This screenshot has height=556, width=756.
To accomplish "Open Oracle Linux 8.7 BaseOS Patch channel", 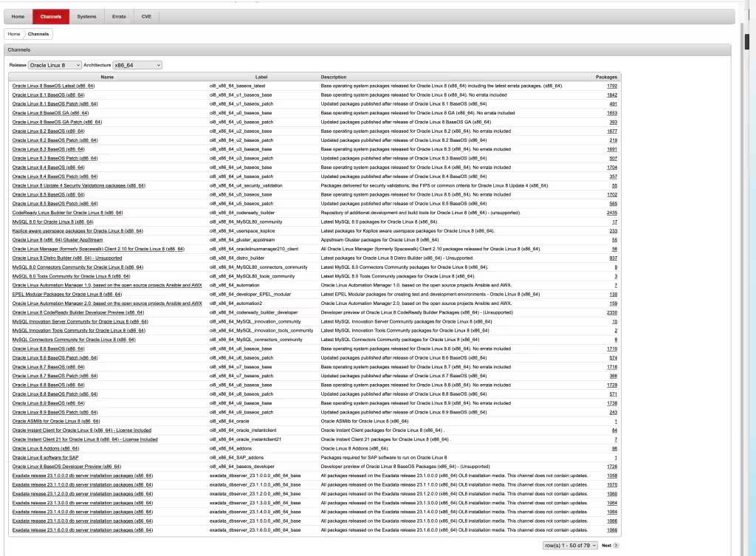I will pyautogui.click(x=55, y=376).
